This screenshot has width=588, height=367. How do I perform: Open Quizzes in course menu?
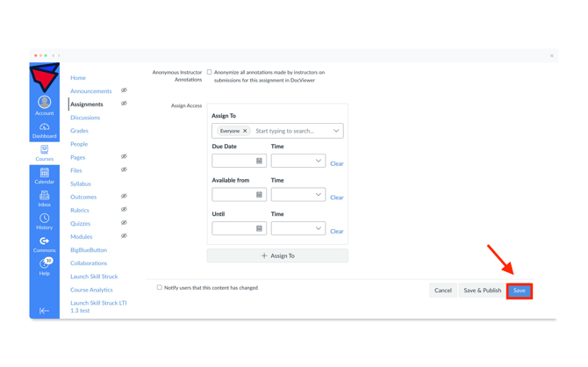(x=80, y=224)
